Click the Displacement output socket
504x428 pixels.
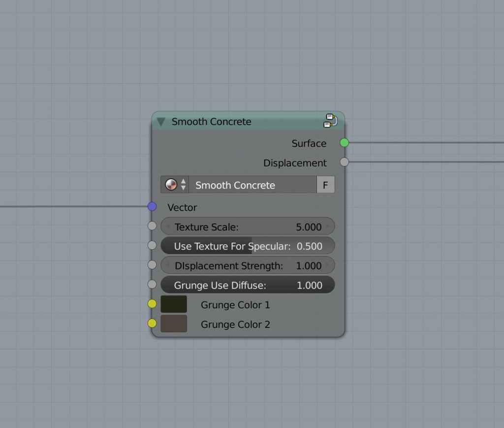[x=344, y=162]
